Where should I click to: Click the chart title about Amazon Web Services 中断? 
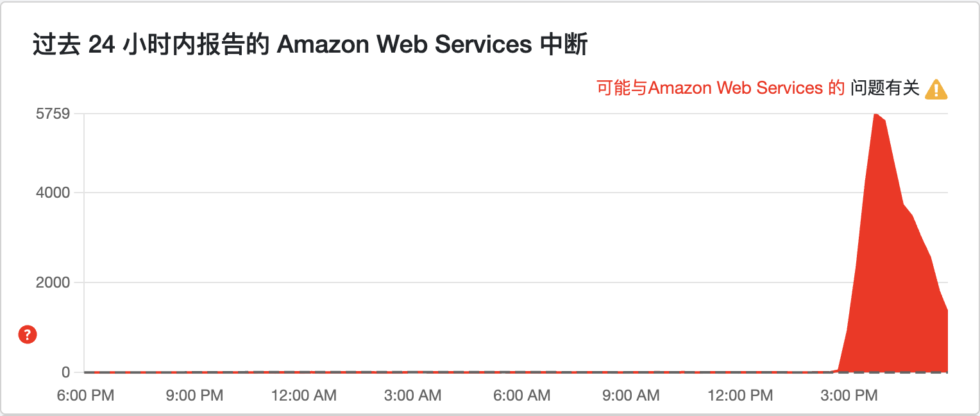pyautogui.click(x=310, y=46)
